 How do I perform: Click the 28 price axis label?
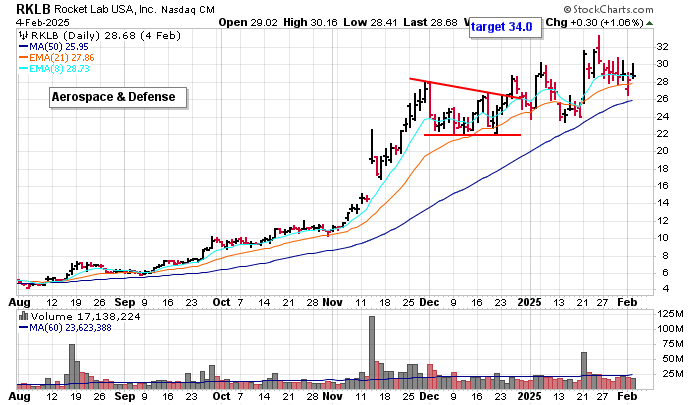pos(662,81)
